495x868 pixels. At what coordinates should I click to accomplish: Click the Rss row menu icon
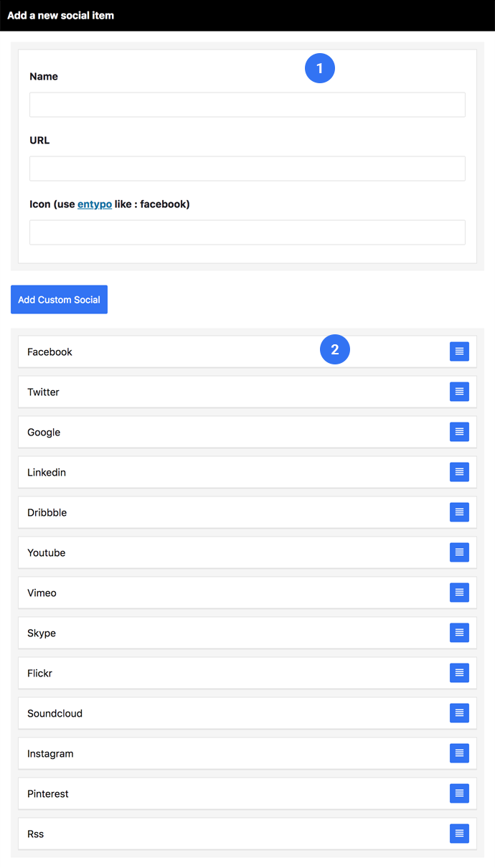point(459,834)
